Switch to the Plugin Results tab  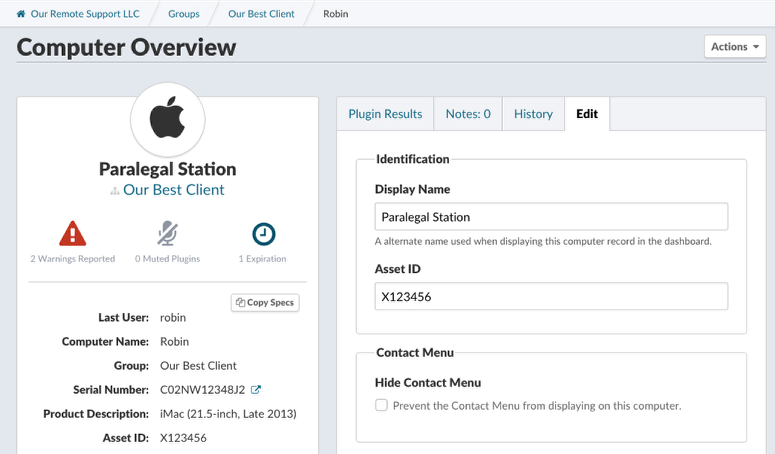click(x=385, y=114)
